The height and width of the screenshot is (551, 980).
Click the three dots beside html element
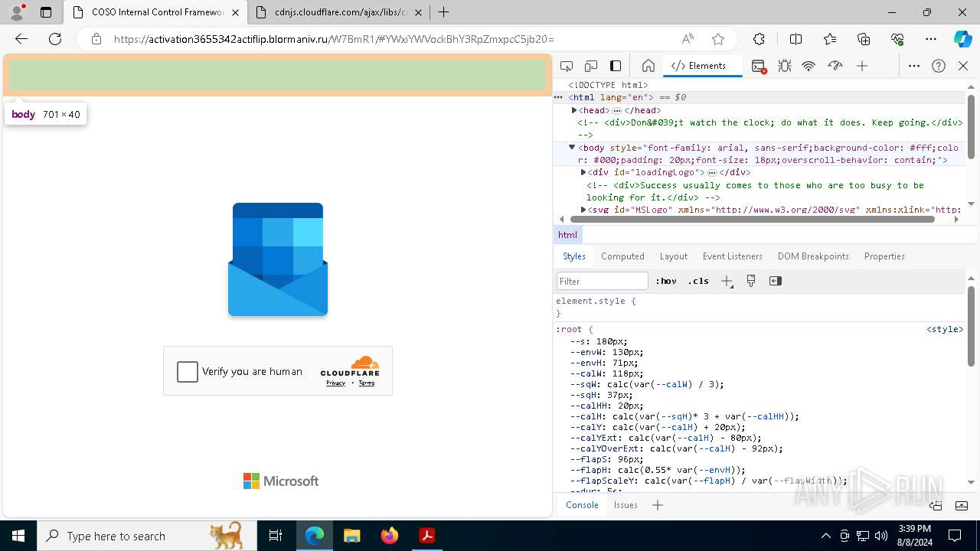pos(559,97)
